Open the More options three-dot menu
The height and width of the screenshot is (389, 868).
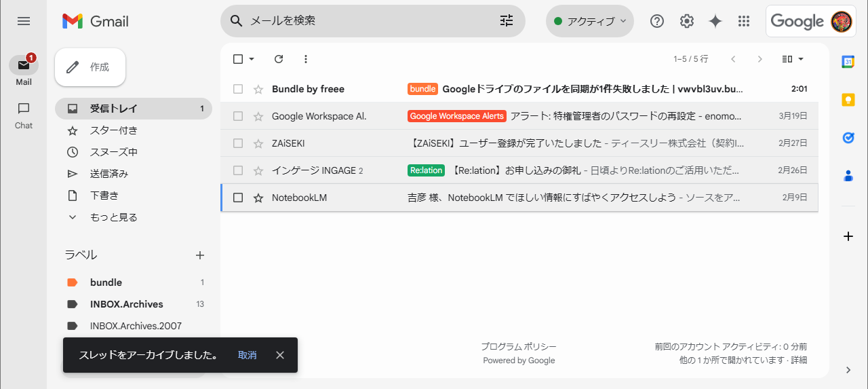coord(306,59)
